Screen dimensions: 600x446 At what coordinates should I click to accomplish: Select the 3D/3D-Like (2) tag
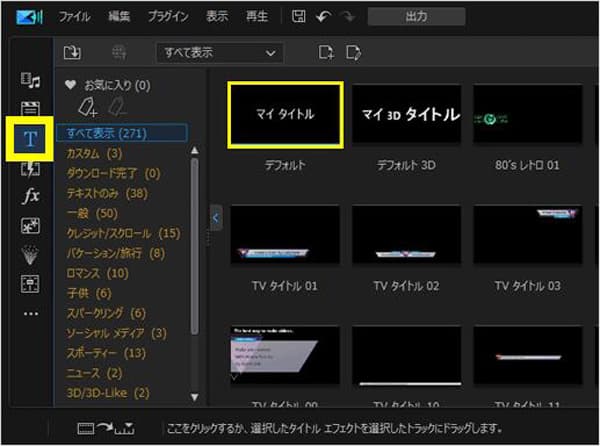tap(108, 393)
